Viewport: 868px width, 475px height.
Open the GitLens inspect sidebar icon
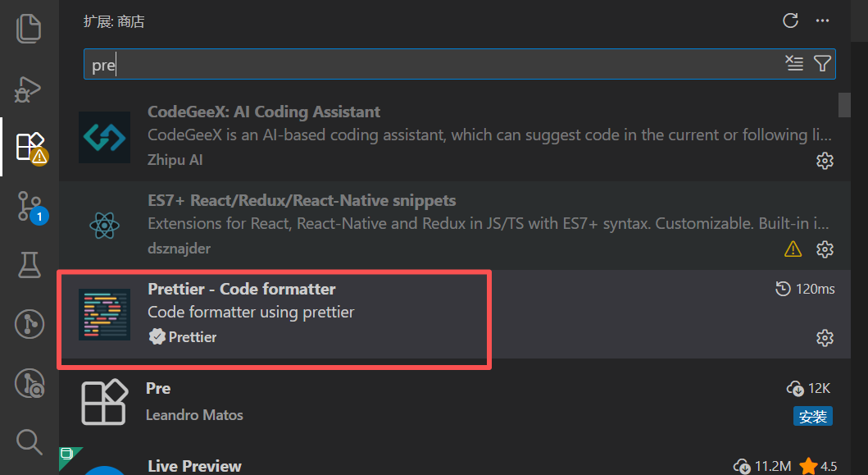point(30,384)
